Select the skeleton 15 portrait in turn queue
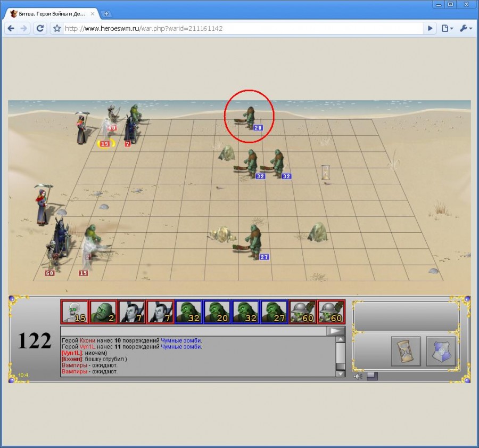Screen dimensions: 479x448 coord(75,312)
